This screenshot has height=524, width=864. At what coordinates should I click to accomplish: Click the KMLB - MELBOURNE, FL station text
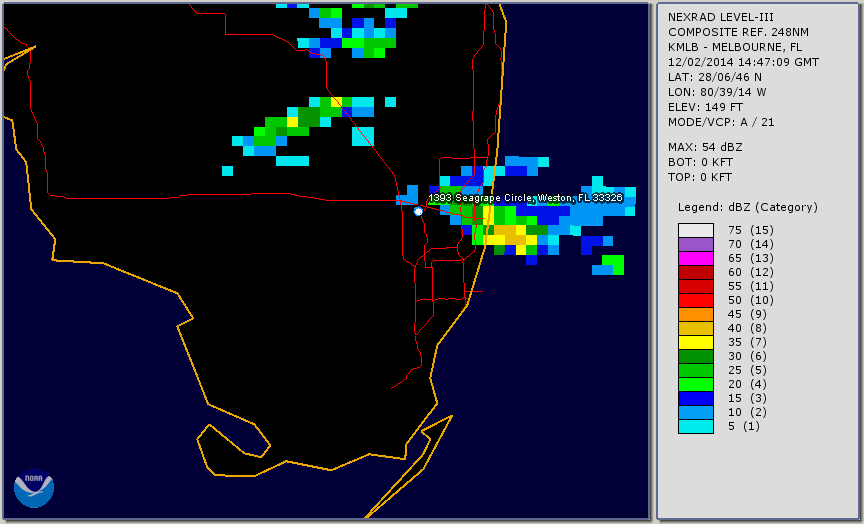click(735, 47)
